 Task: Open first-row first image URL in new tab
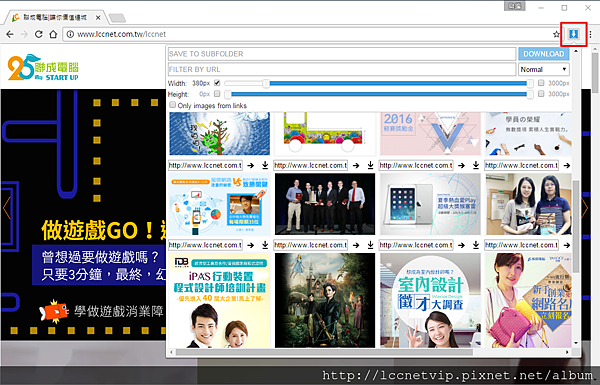251,165
